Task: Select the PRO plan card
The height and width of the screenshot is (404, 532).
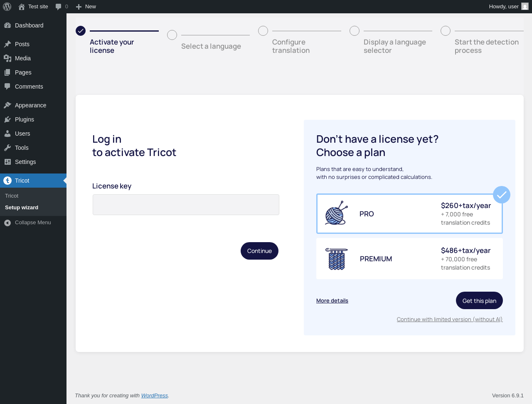Action: pyautogui.click(x=409, y=213)
